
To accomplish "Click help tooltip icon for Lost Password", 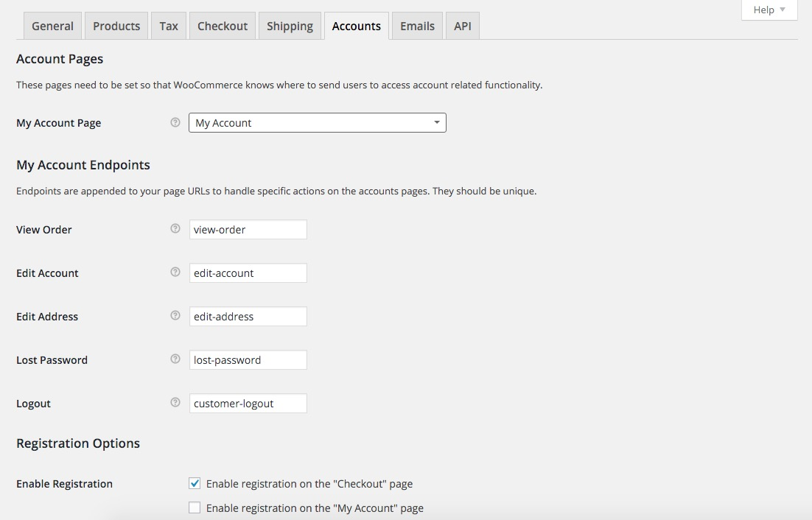I will (175, 359).
